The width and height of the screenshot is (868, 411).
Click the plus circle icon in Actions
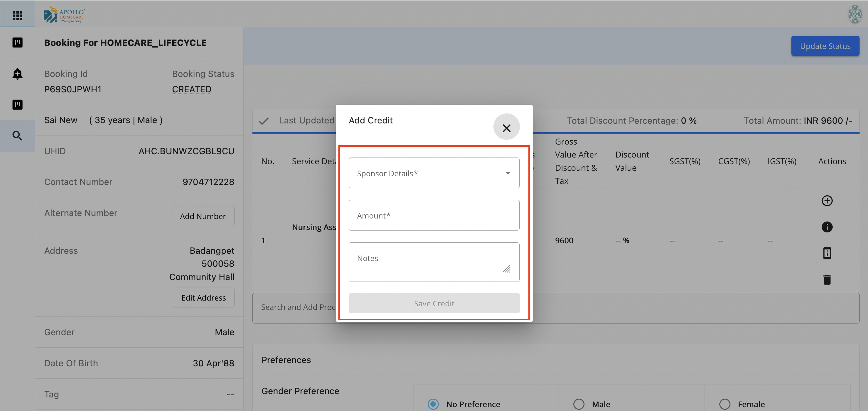(827, 201)
